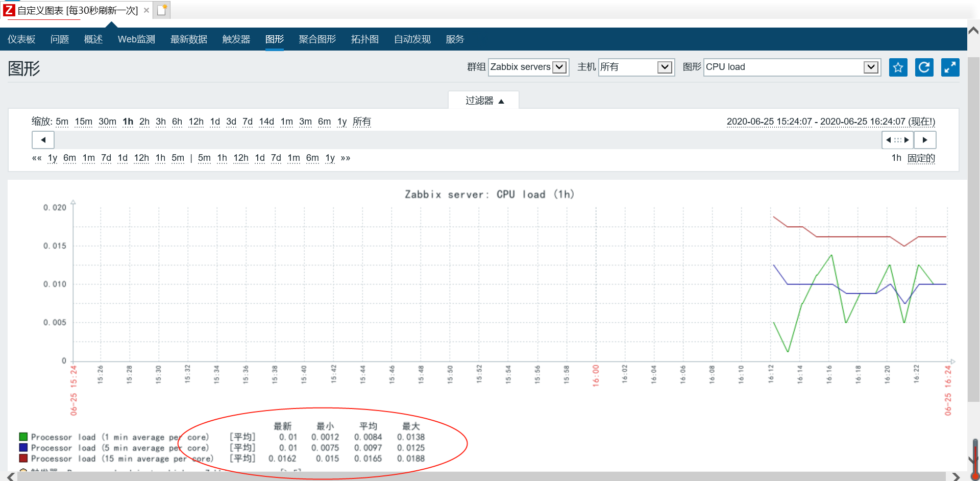Click the date range 2020-06-25 15:24:07 link

click(769, 122)
